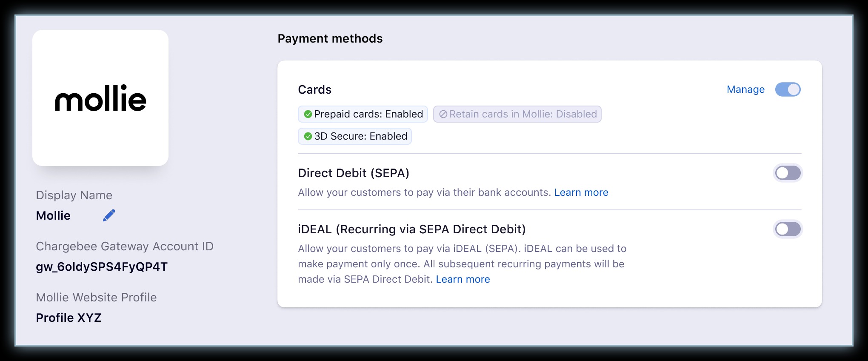Click the Profile XYZ website profile value
The image size is (868, 361).
pyautogui.click(x=69, y=318)
